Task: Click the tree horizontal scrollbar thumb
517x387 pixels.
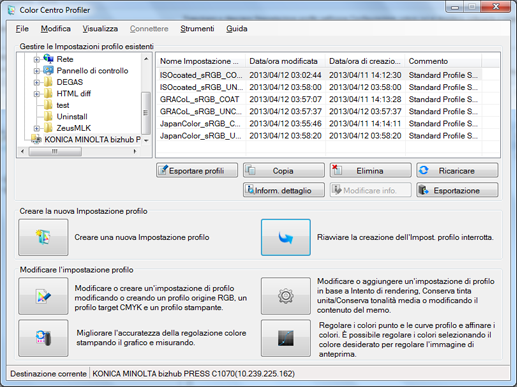Action: click(55, 151)
